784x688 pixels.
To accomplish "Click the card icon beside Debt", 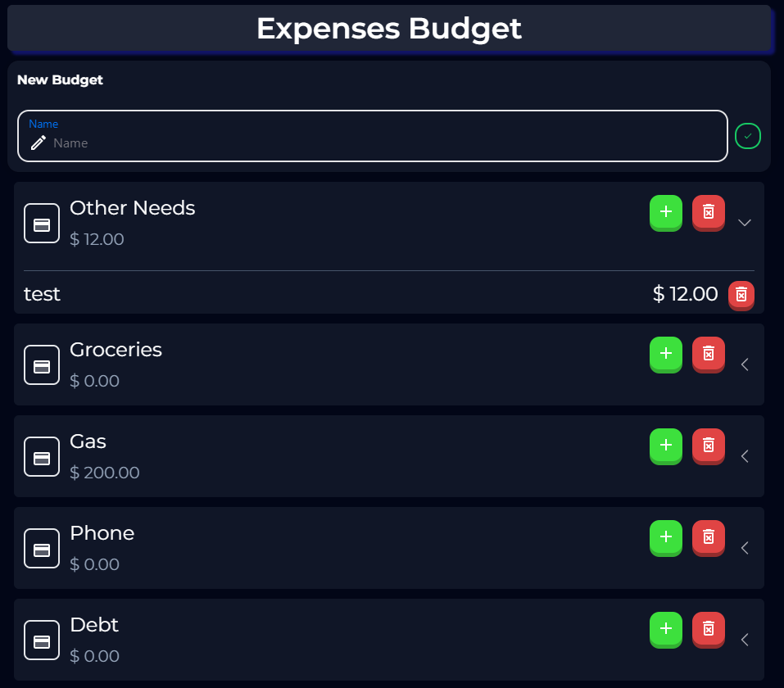I will pos(42,640).
